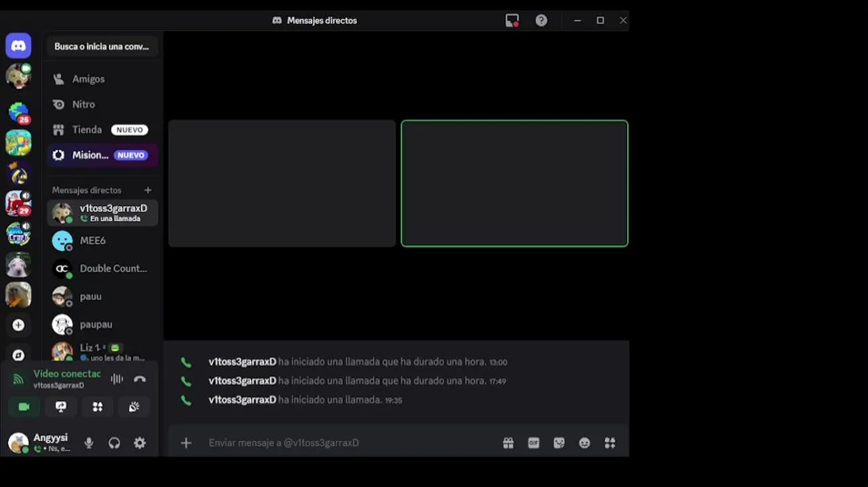The image size is (868, 487).
Task: Open the apps launcher in the message bar
Action: 610,443
